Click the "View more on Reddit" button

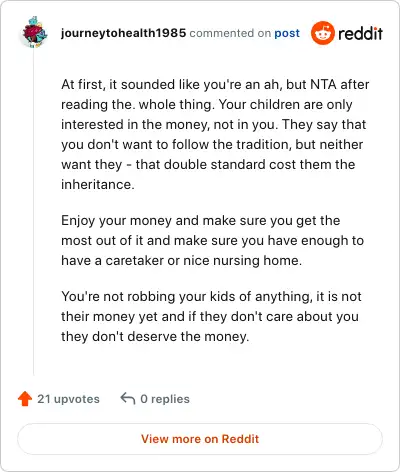coord(200,439)
